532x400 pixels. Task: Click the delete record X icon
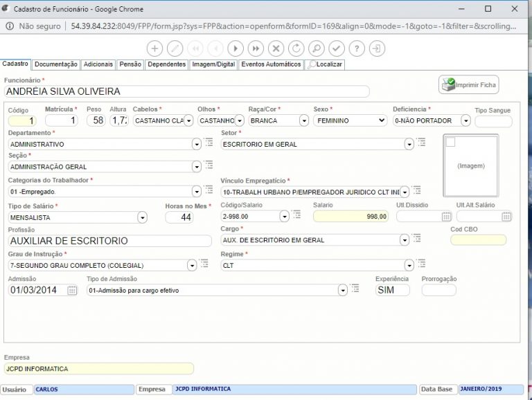276,48
